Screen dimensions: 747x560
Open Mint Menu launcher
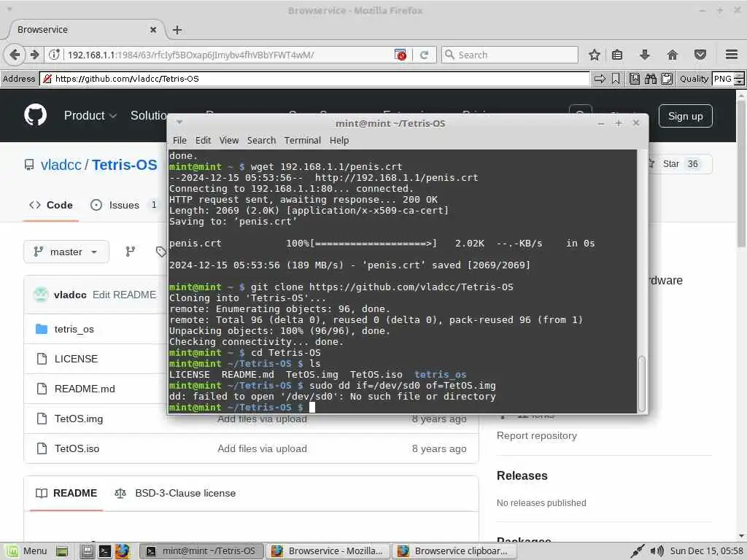pyautogui.click(x=27, y=551)
